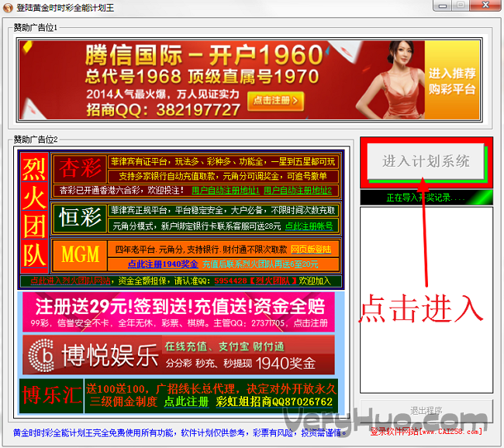Click the 博悦娱乐 dotted circle logo

pos(41,355)
